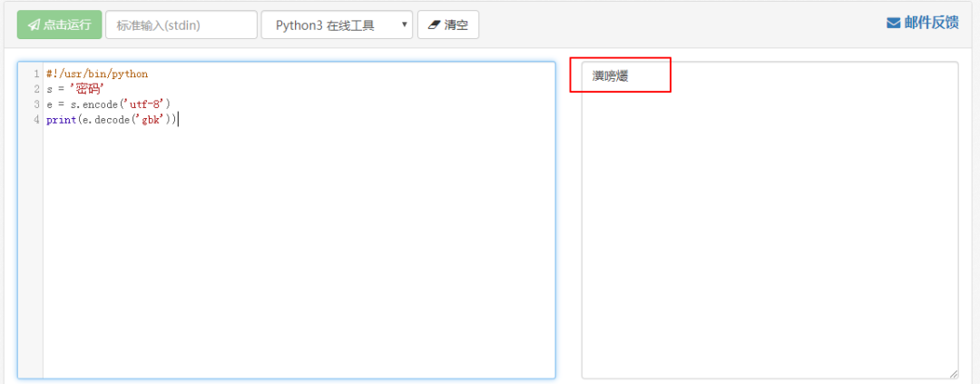Click the resize handle of output box
Viewport: 980px width, 384px height.
[x=953, y=373]
